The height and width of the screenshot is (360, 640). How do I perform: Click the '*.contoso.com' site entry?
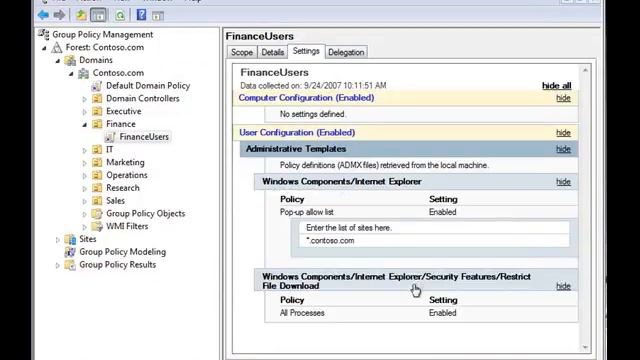[330, 241]
